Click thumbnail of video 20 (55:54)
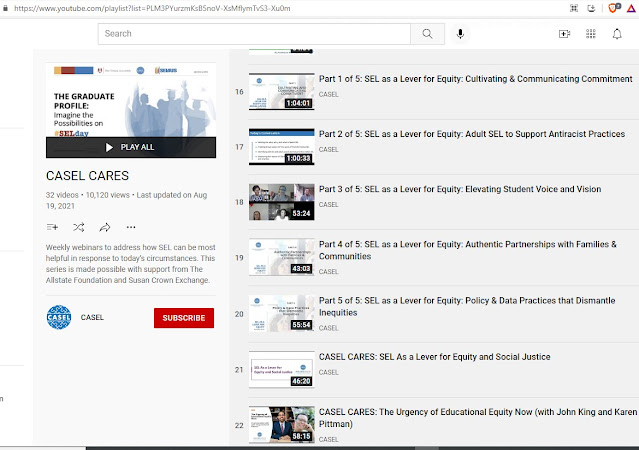Screen dimensions: 639x450 click(x=282, y=314)
